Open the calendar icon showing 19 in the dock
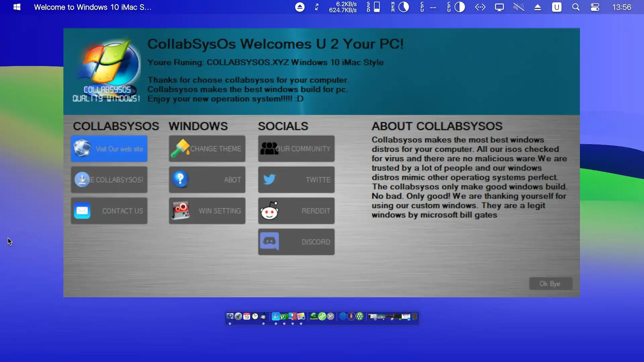This screenshot has width=644, height=362. pyautogui.click(x=247, y=316)
